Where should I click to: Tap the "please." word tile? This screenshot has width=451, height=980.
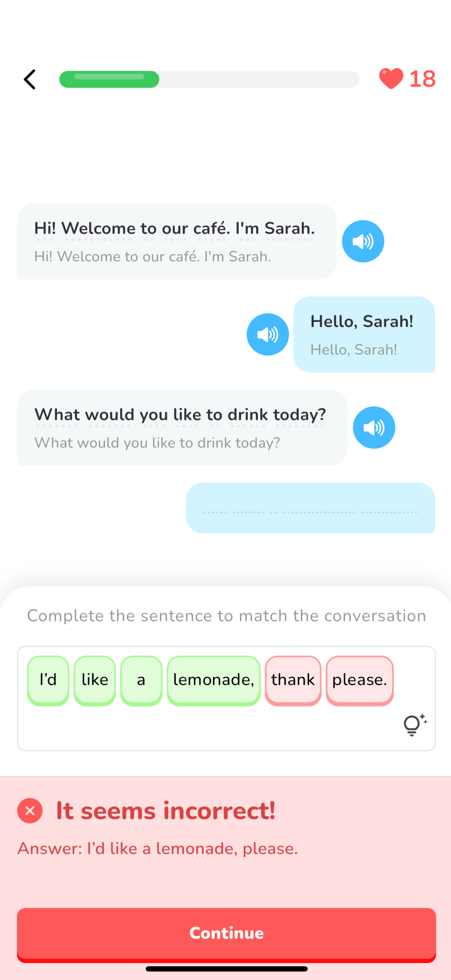(359, 680)
